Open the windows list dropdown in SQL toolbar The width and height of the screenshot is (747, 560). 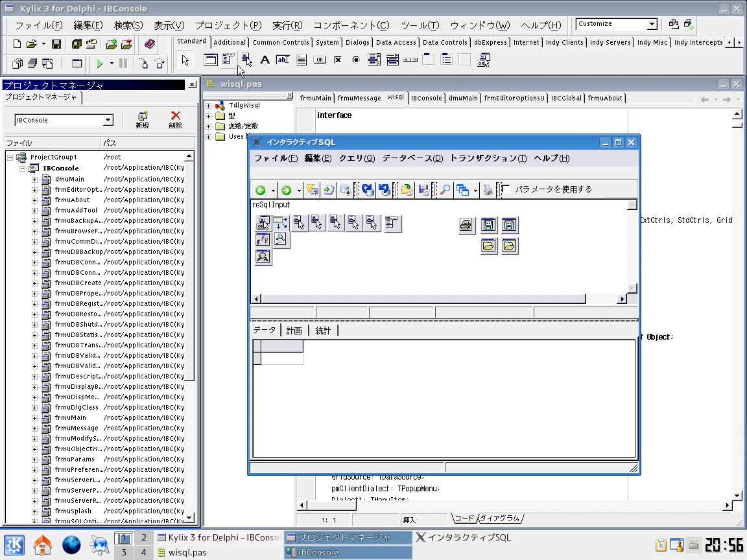pyautogui.click(x=475, y=191)
